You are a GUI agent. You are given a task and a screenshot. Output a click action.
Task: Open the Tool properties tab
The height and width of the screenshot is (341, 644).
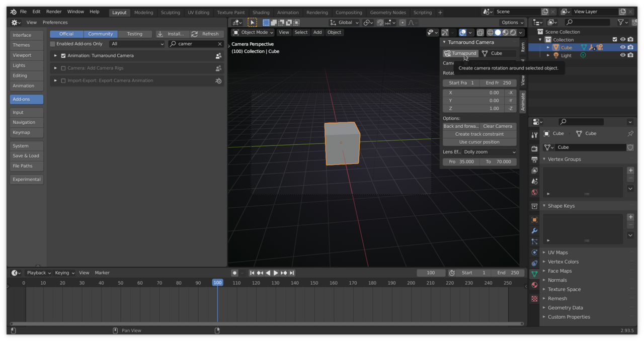pos(534,135)
